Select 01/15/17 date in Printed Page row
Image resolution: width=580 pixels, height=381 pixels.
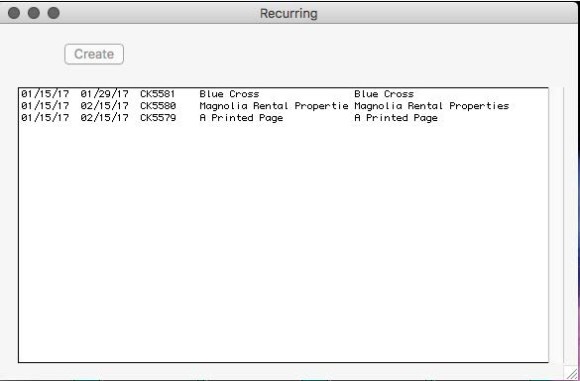[45, 118]
